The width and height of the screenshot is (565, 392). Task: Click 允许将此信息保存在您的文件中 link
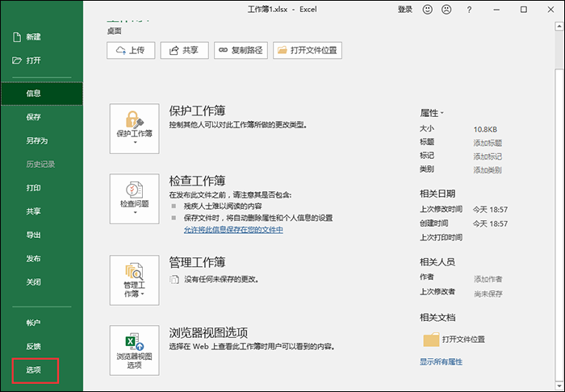[233, 230]
